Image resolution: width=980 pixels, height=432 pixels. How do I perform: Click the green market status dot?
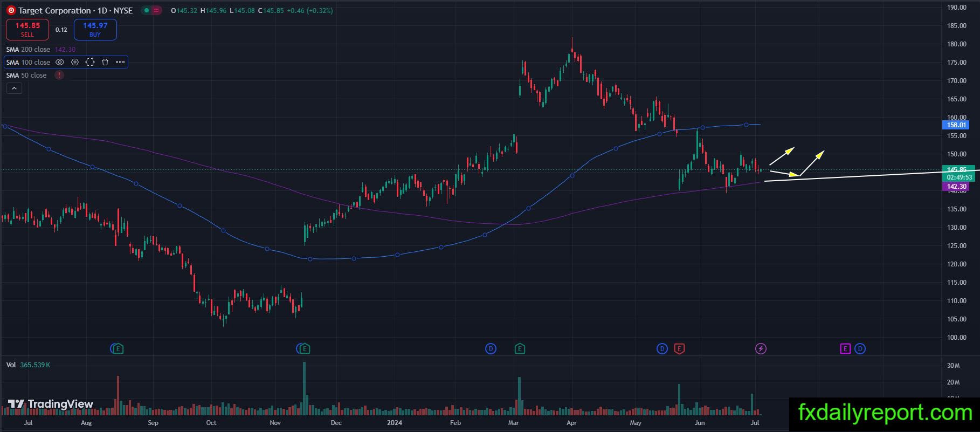[146, 10]
